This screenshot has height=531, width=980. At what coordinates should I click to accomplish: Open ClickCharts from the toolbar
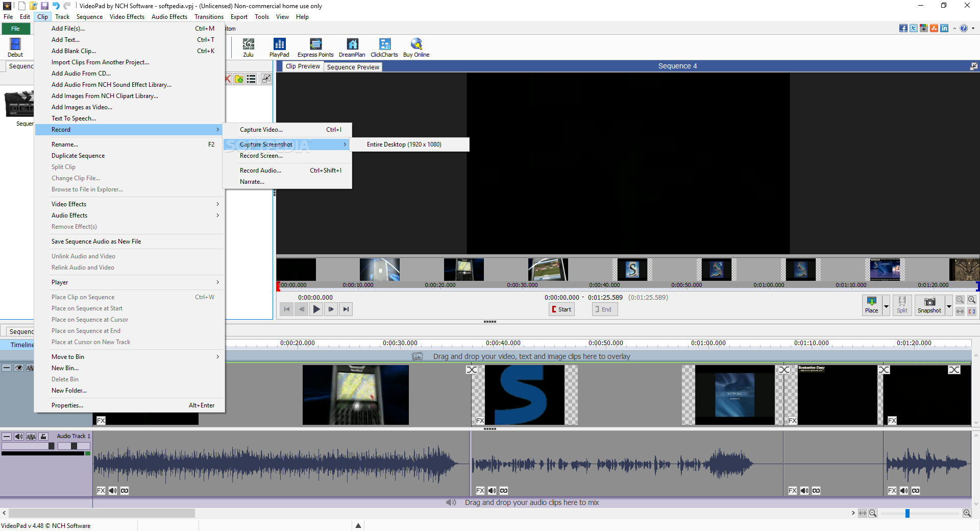tap(384, 47)
